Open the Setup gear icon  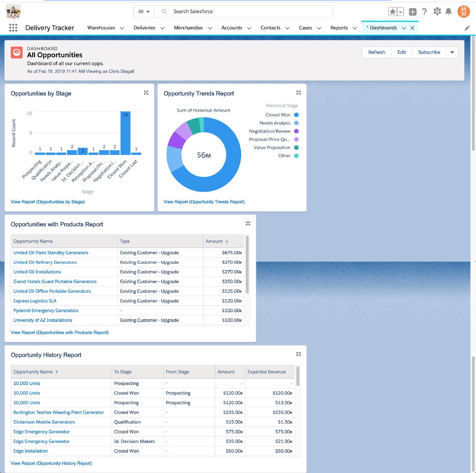coord(437,12)
